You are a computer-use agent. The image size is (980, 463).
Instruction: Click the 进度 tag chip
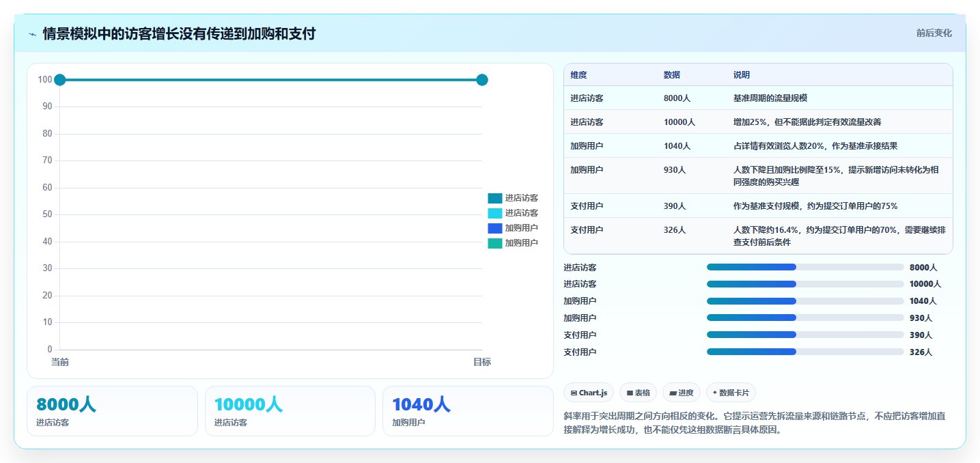[x=682, y=393]
